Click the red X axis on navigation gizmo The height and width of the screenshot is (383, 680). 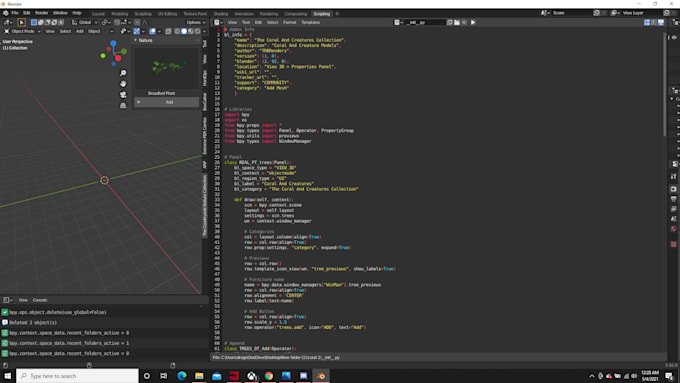click(118, 58)
